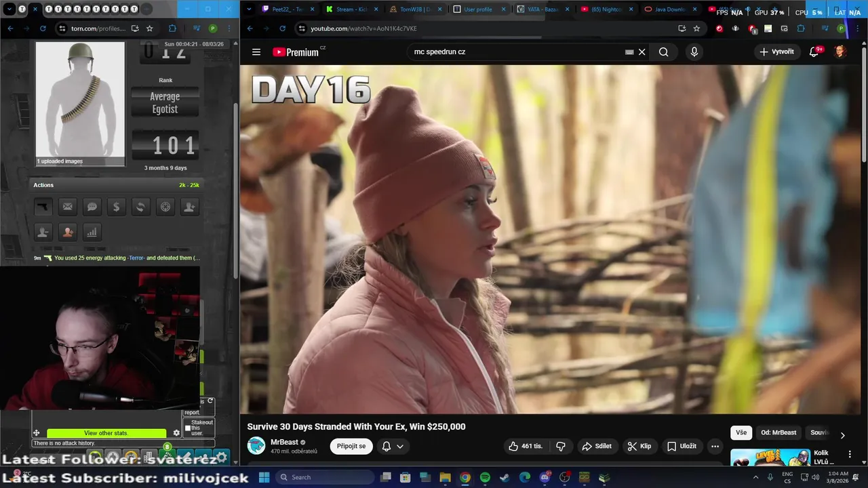868x488 pixels.
Task: Switch to the TornW3B tab
Action: (414, 9)
